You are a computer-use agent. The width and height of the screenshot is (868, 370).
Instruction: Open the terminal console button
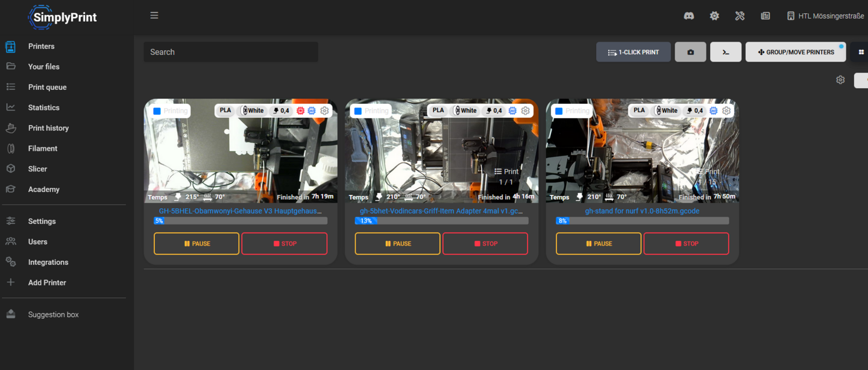click(726, 53)
